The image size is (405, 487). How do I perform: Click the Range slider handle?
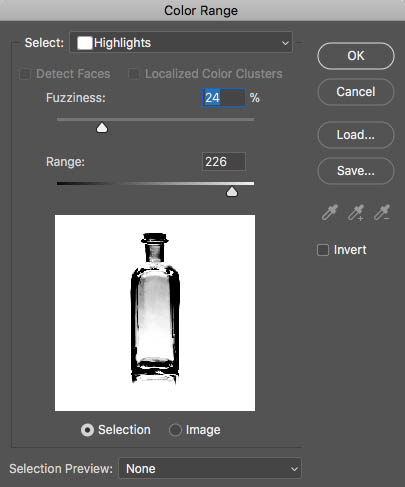232,192
